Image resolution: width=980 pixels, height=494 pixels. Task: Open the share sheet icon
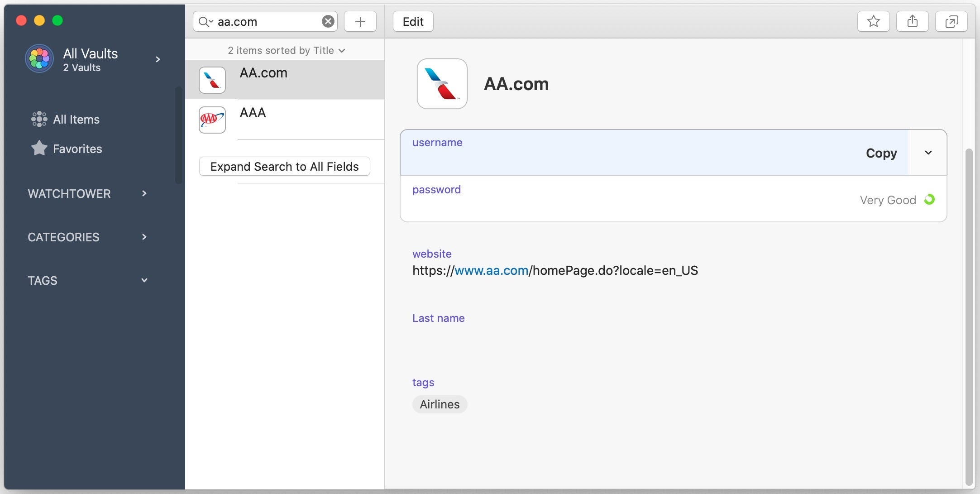(x=912, y=21)
